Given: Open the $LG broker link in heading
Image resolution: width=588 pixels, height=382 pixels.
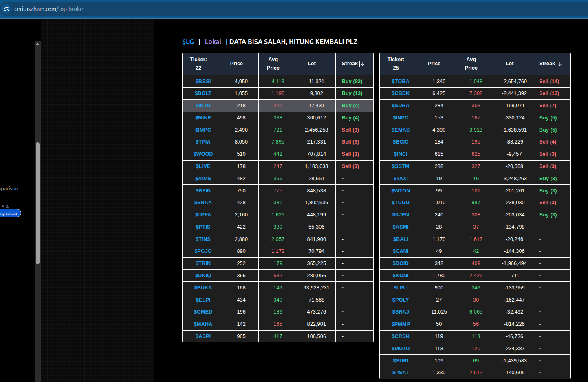Looking at the screenshot, I should (188, 42).
